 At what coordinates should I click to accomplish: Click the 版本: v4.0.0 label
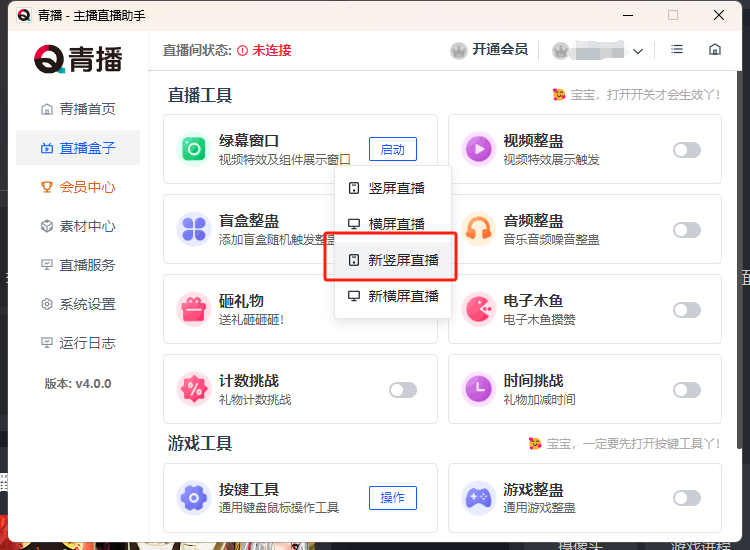tap(78, 384)
